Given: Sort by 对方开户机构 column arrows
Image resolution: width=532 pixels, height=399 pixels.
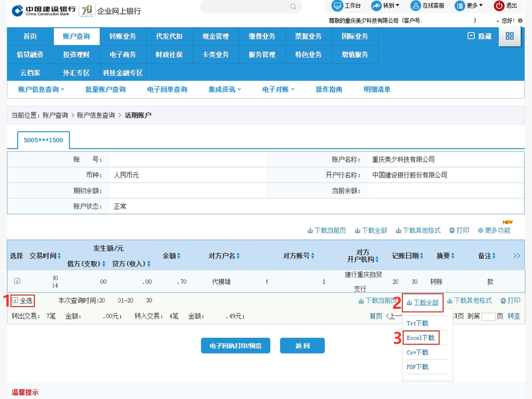Looking at the screenshot, I should click(x=377, y=259).
